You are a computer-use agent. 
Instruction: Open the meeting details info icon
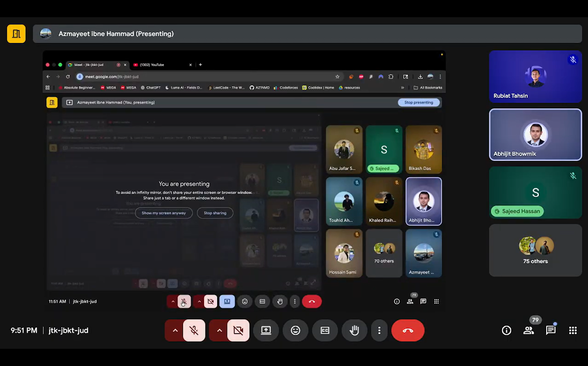coord(506,330)
